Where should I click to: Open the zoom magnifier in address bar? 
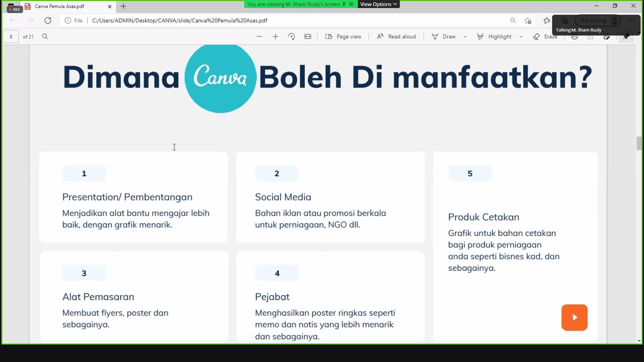(513, 20)
